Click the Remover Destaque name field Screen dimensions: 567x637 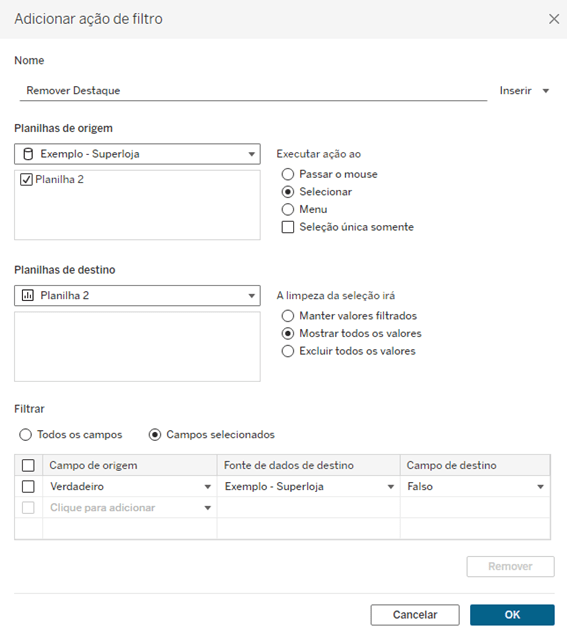[253, 91]
